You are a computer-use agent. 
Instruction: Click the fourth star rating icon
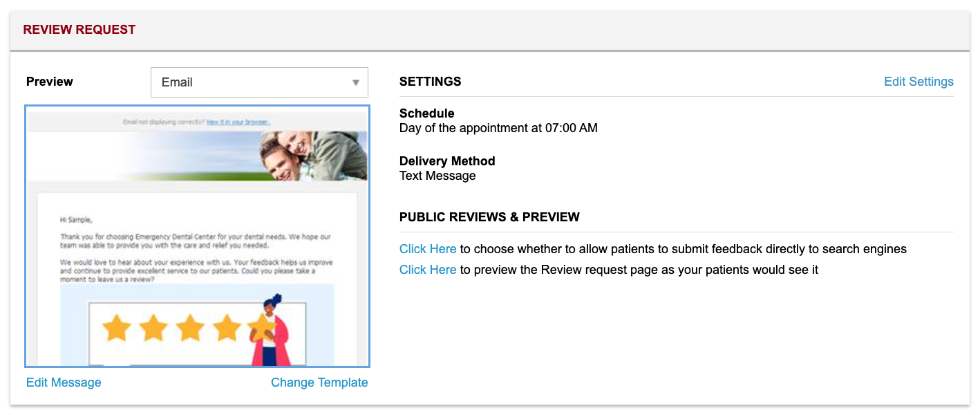[x=225, y=328]
